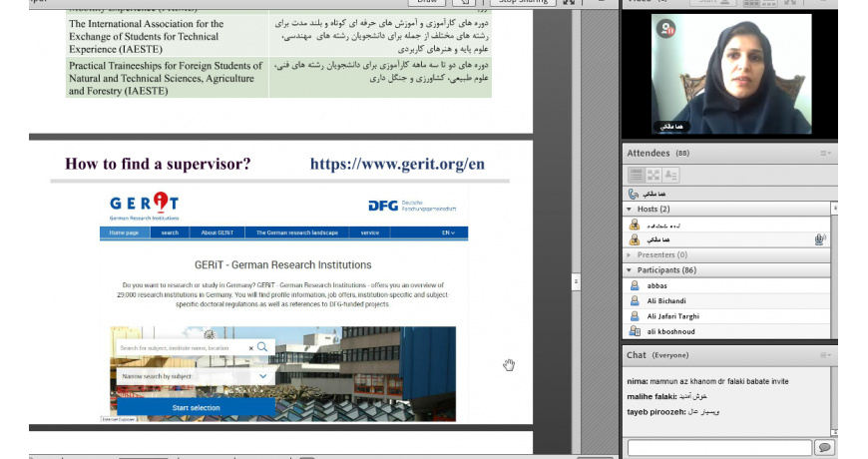Screen dimensions: 868x459
Task: Click the microphone icon beside the second host
Action: click(x=820, y=239)
